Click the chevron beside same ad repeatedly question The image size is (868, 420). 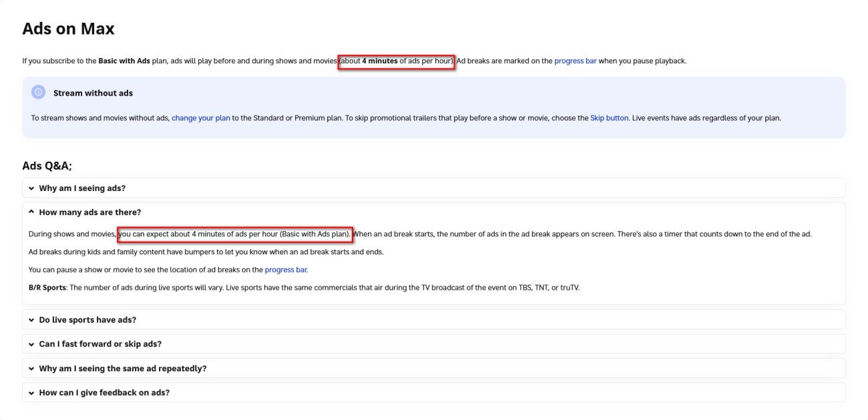click(31, 369)
